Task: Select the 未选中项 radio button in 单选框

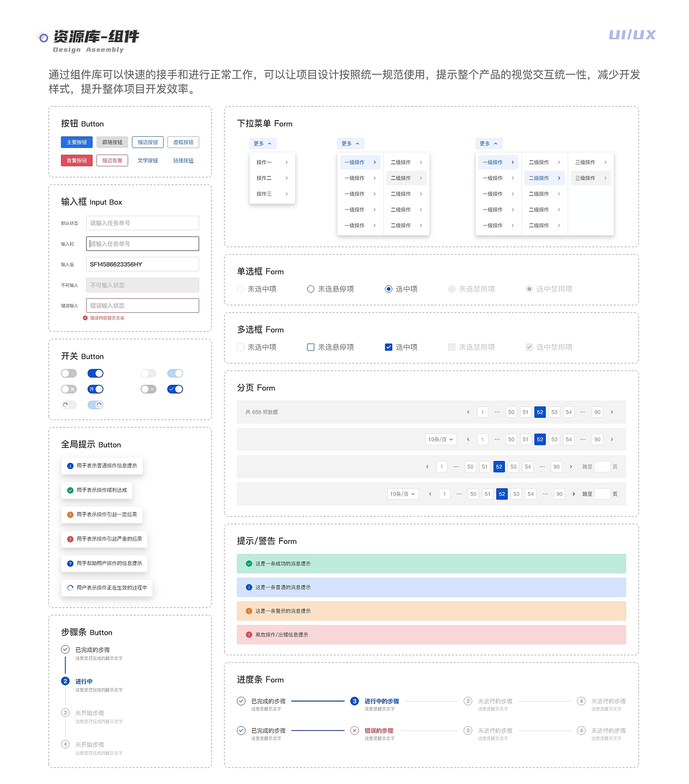Action: pyautogui.click(x=240, y=289)
